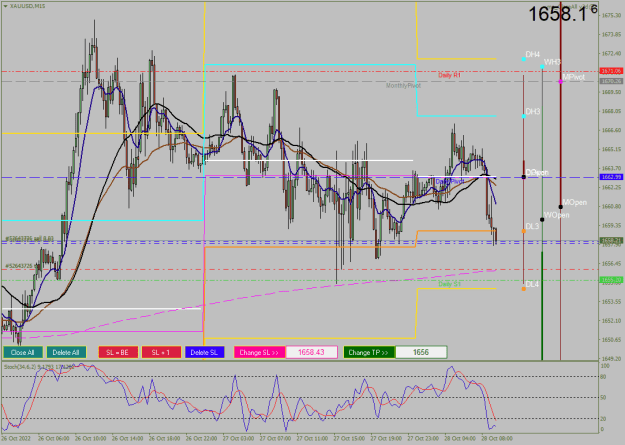
Task: Click the stochastic 20 level scale value
Action: click(x=603, y=419)
